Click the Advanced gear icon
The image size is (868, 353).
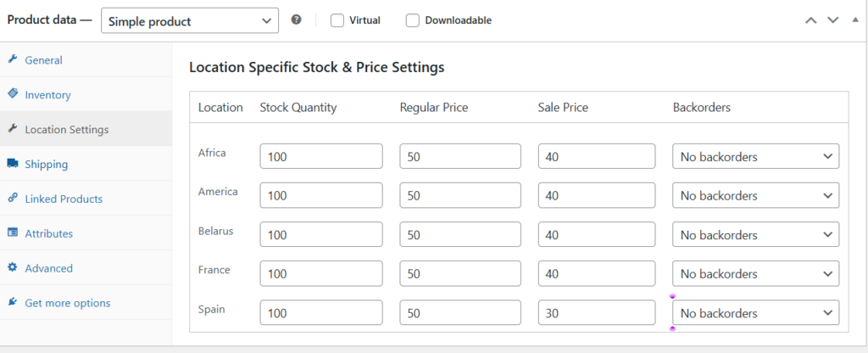tap(13, 268)
